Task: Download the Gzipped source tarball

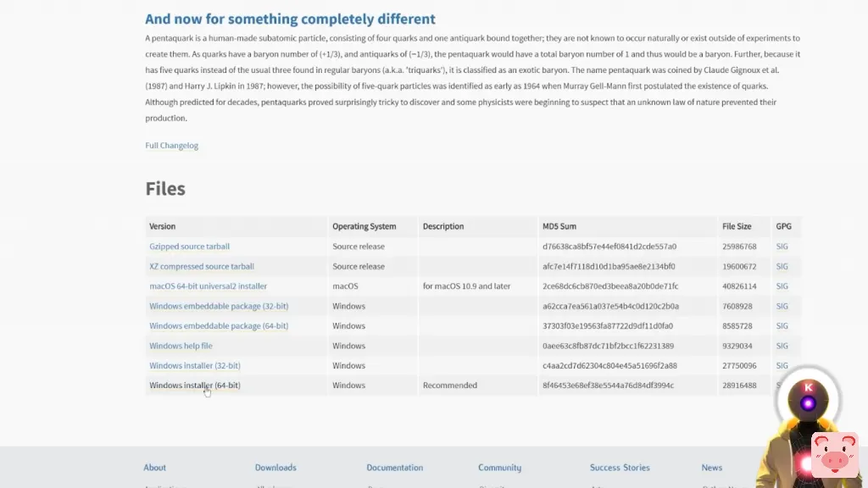Action: (x=189, y=247)
